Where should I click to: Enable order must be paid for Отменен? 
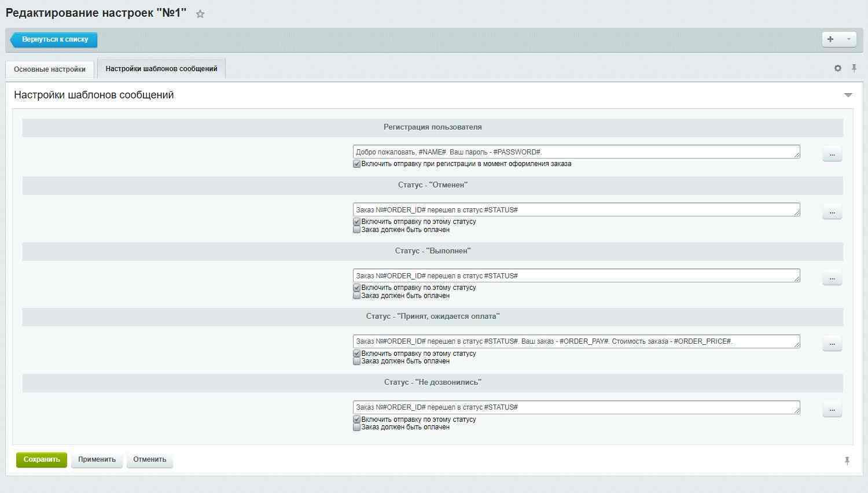click(x=356, y=230)
